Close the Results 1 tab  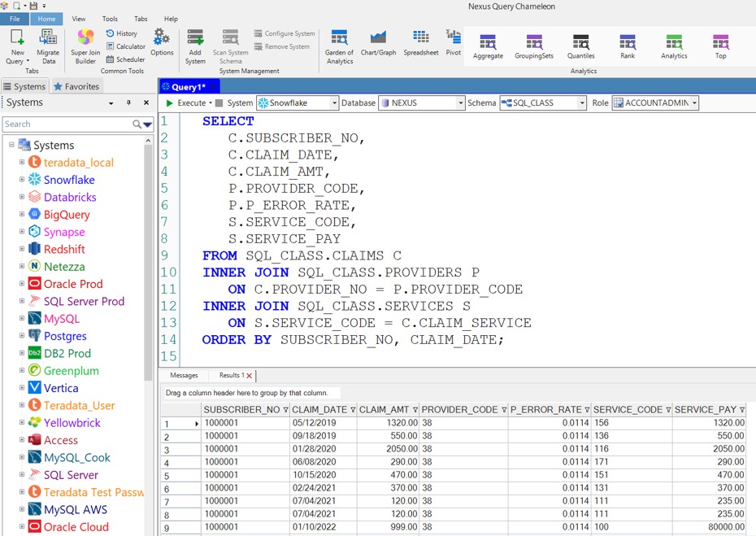[249, 376]
